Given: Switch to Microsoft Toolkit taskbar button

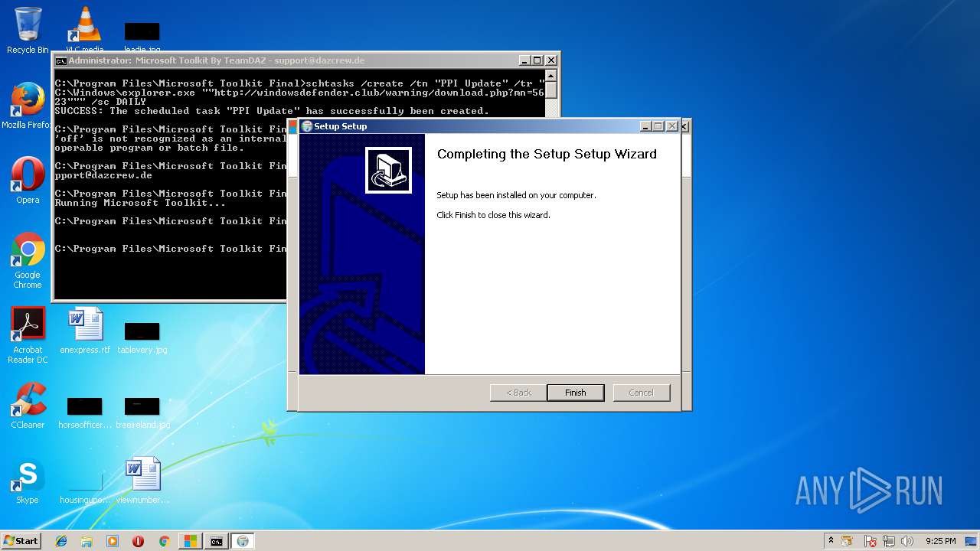Looking at the screenshot, I should pos(190,541).
